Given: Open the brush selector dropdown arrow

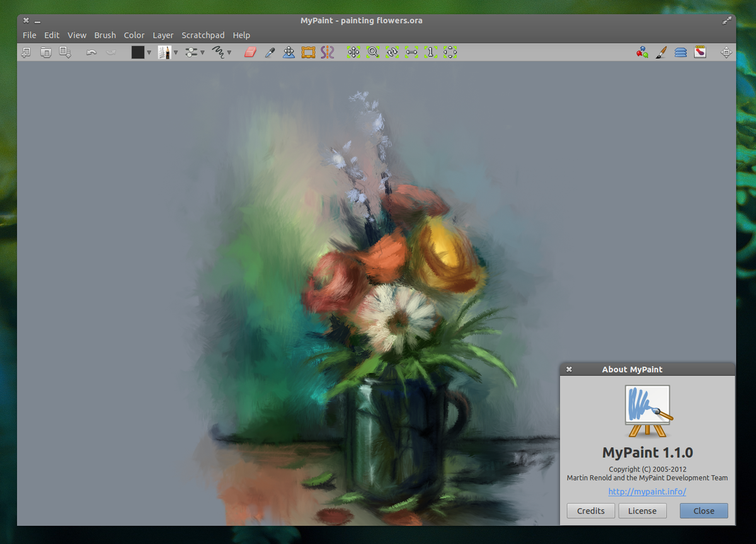Looking at the screenshot, I should [176, 52].
